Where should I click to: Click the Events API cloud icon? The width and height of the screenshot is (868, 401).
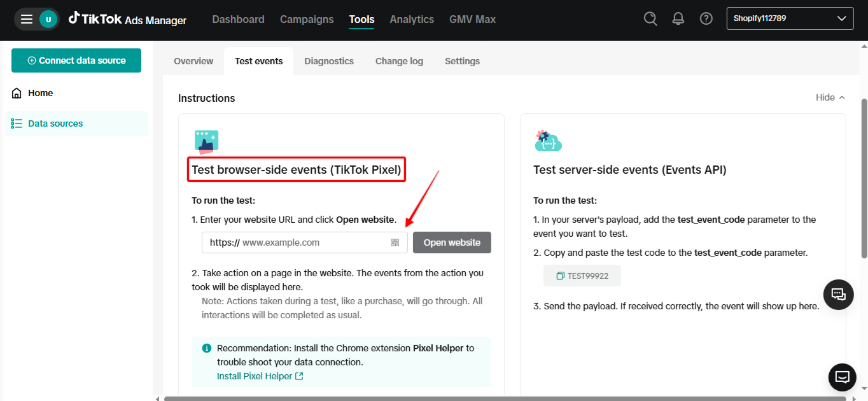coord(548,141)
